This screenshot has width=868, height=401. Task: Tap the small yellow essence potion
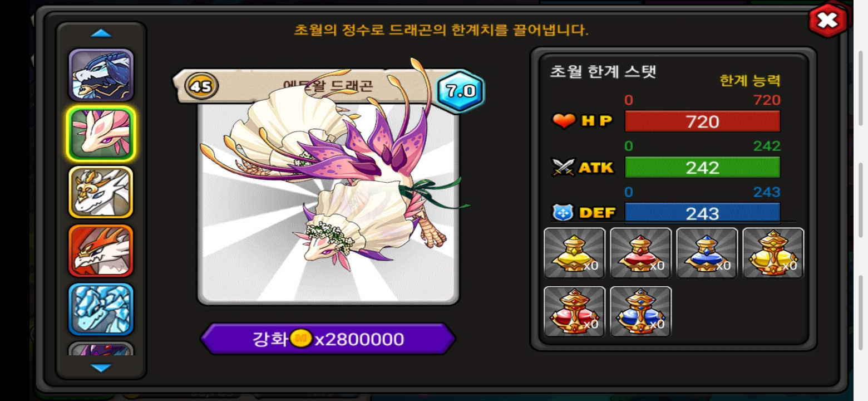574,253
